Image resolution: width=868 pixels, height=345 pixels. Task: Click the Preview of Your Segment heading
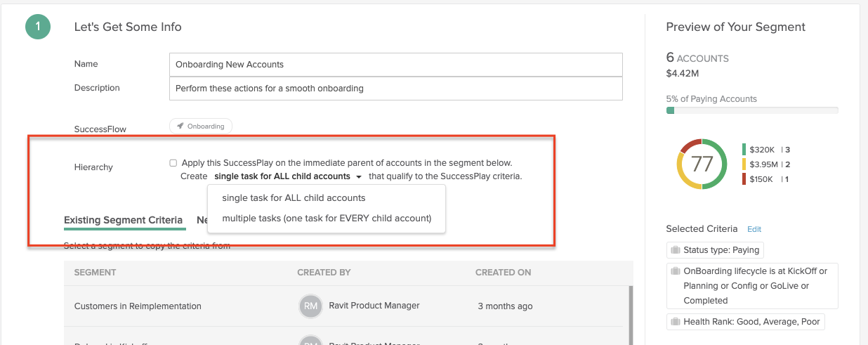(x=735, y=27)
